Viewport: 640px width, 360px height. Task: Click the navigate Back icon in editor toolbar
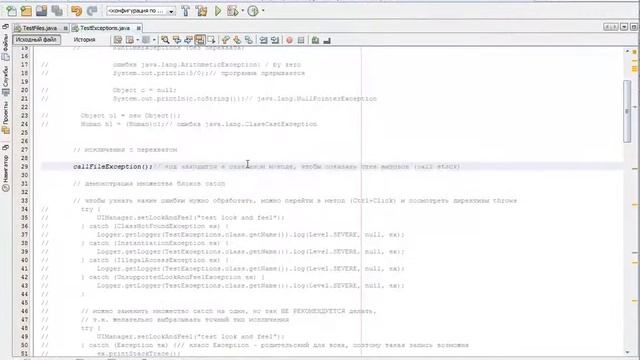tap(130, 40)
